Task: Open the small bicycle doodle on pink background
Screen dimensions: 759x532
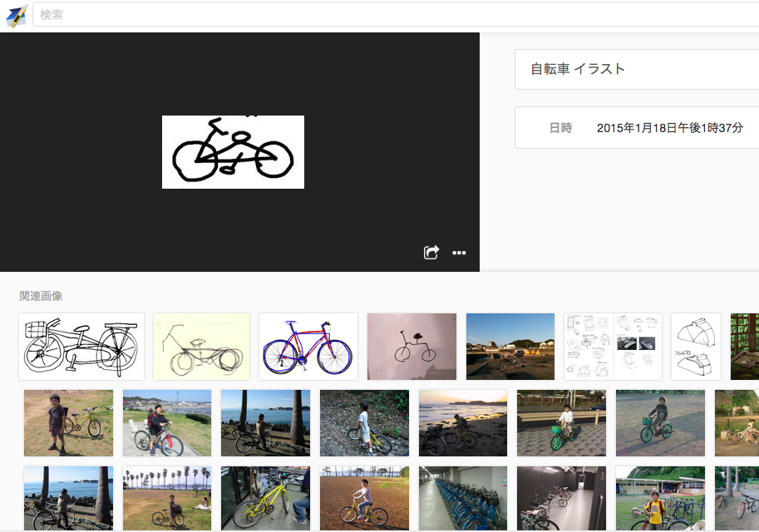Action: pos(412,347)
